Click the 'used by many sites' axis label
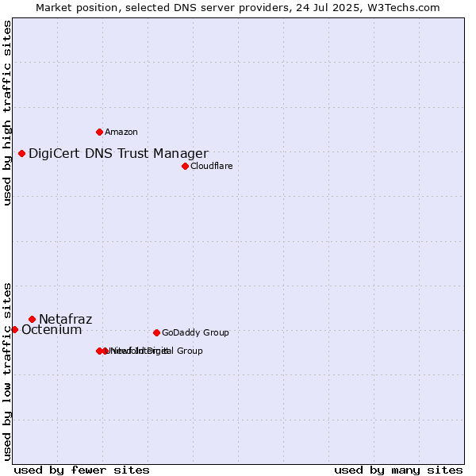476x476 pixels. 398,470
